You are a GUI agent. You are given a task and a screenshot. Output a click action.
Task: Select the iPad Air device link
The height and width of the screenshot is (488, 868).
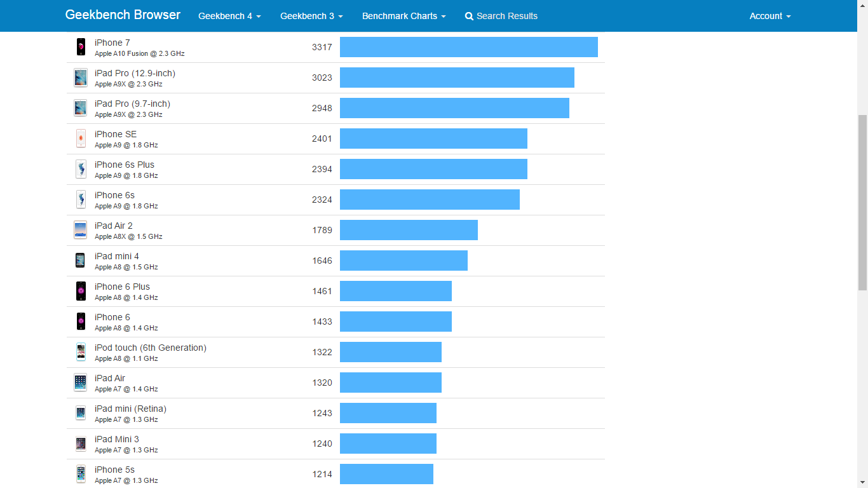point(110,378)
